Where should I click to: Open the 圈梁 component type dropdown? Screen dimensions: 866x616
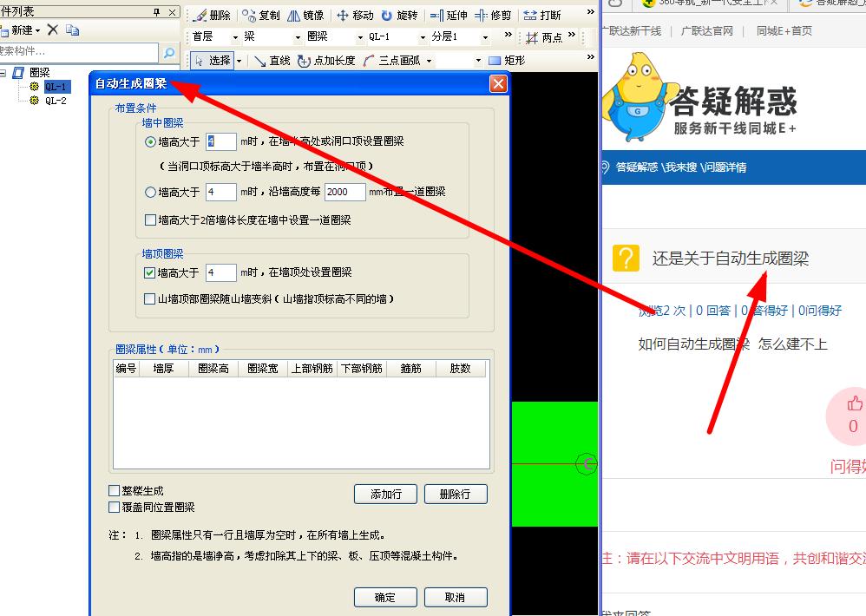(361, 37)
